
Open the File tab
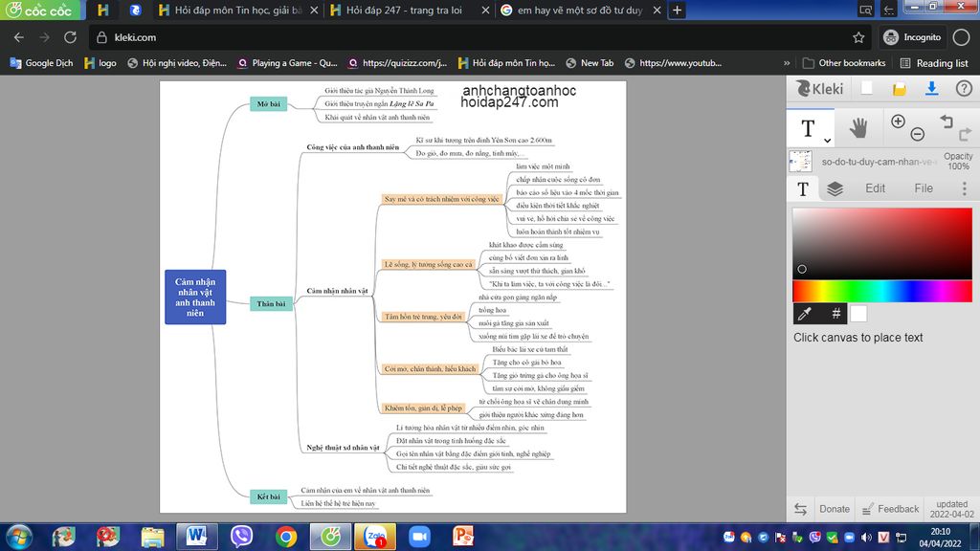click(x=924, y=188)
